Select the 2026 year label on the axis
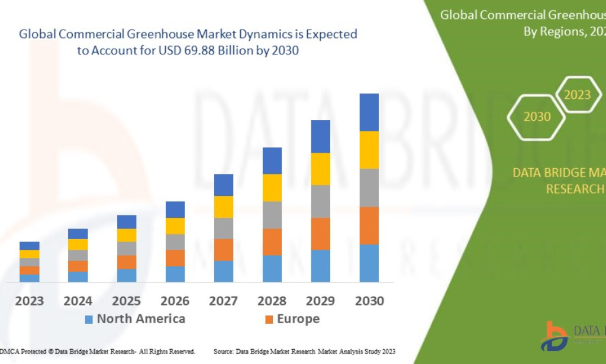 175,301
